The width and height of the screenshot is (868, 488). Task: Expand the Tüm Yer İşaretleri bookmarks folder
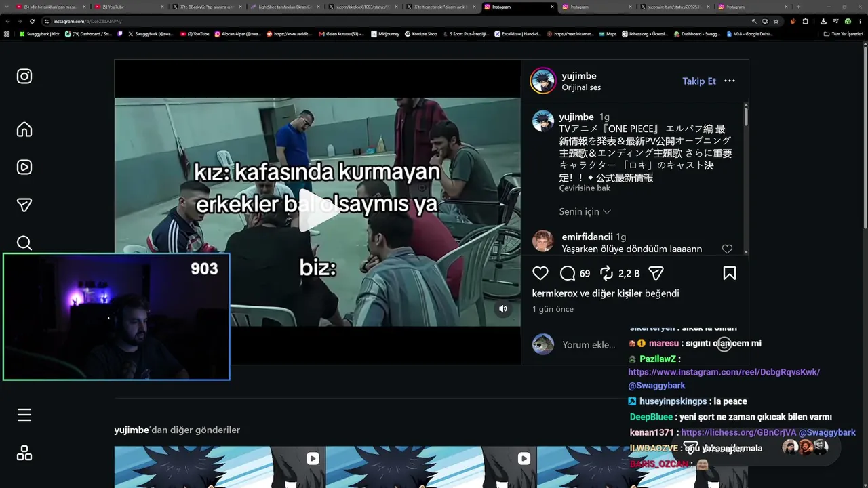[x=843, y=33]
